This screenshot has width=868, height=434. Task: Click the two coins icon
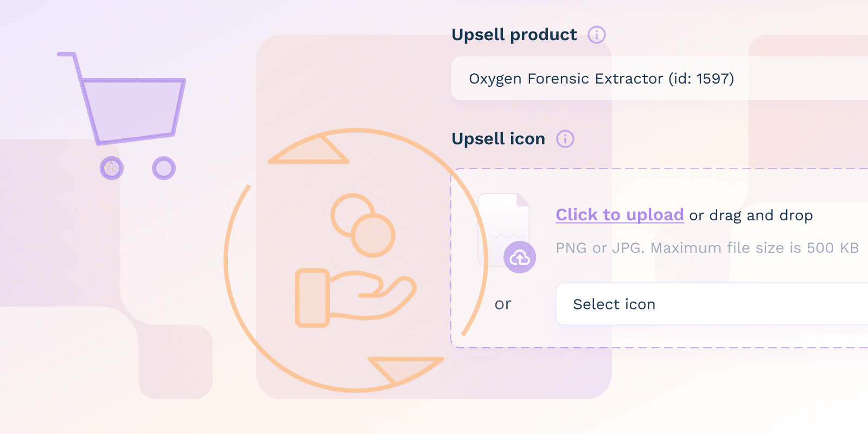click(x=363, y=225)
